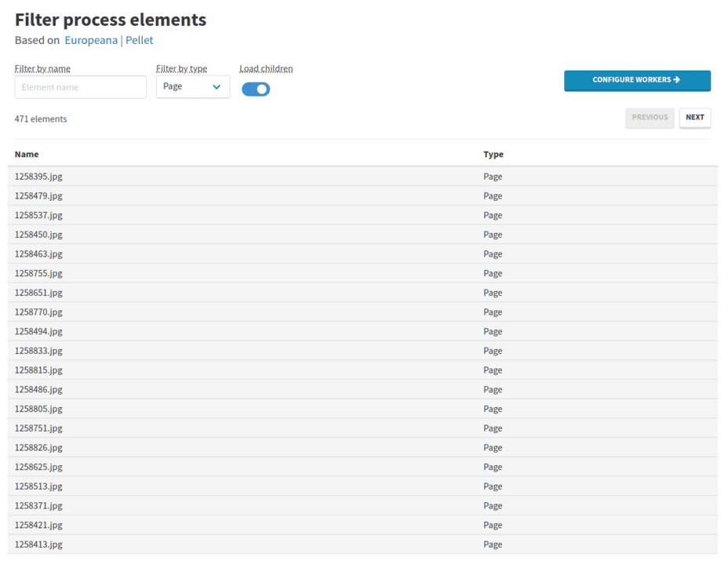Image resolution: width=728 pixels, height=561 pixels.
Task: Click the 471 elements count text
Action: [x=41, y=119]
